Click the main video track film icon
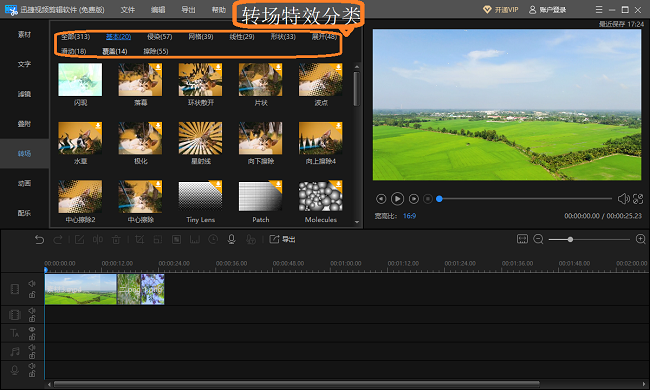Screen dimensions: 650x390 (x=15, y=289)
